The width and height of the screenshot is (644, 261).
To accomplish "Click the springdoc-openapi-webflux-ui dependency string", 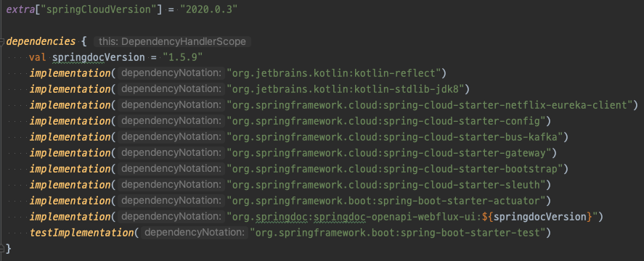I will [412, 217].
